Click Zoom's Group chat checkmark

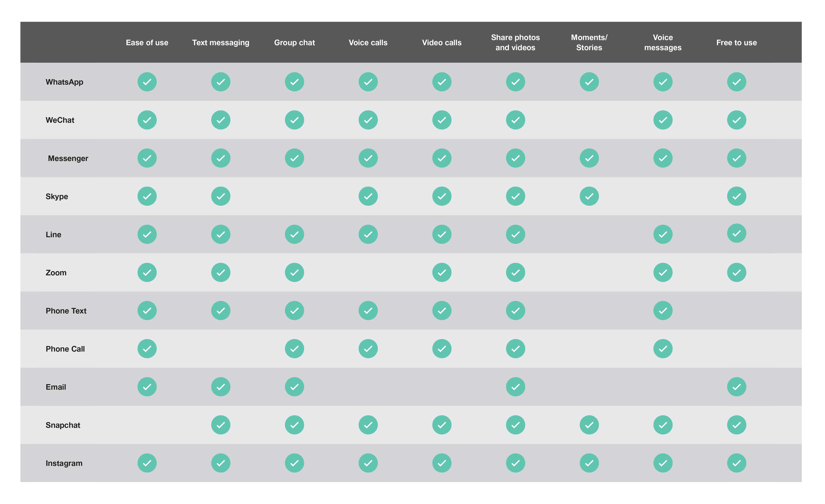[x=294, y=272]
